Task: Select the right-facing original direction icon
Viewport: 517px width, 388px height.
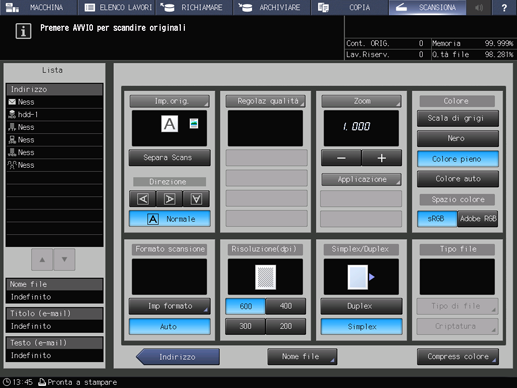Action: [169, 199]
